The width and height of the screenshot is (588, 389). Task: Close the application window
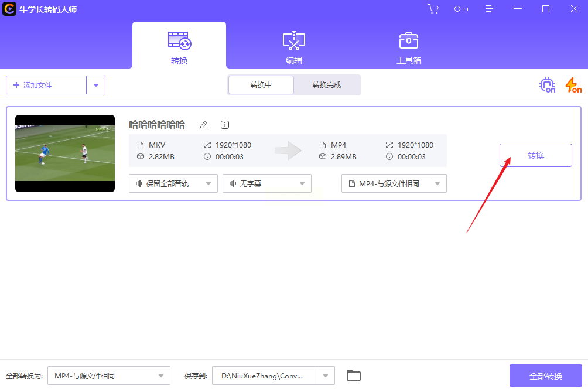click(x=574, y=9)
